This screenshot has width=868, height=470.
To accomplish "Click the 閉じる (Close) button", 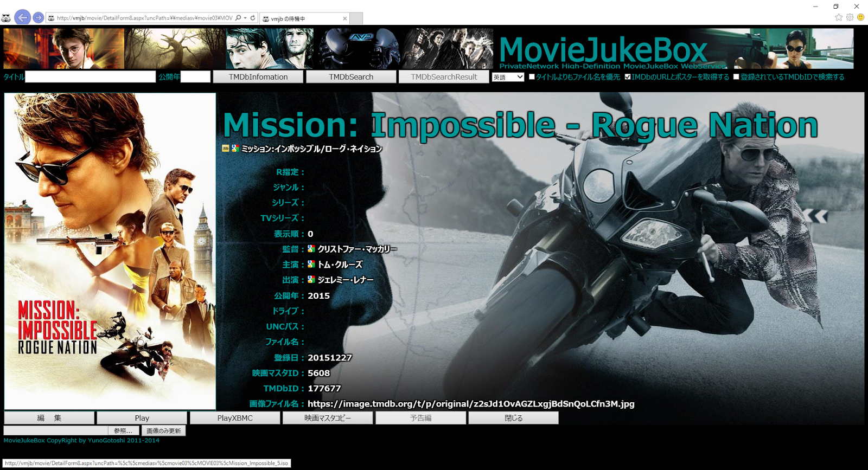I will coord(513,418).
